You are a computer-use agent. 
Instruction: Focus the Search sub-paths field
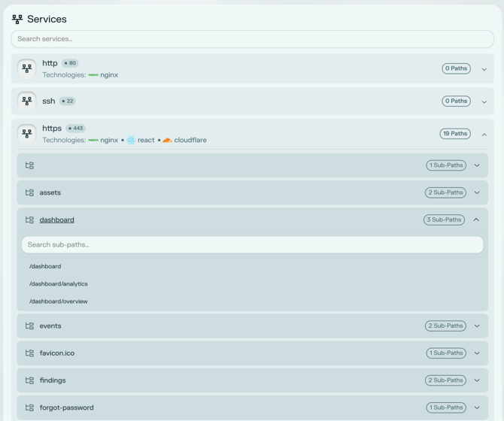point(252,244)
